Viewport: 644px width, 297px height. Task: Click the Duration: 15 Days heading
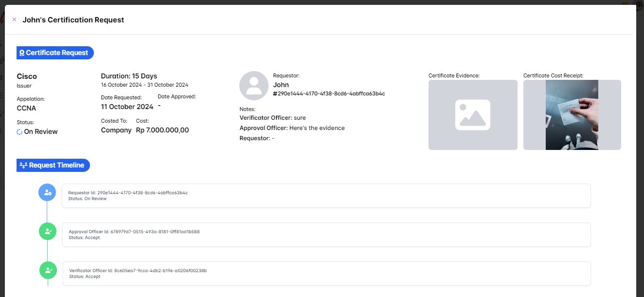coord(129,76)
